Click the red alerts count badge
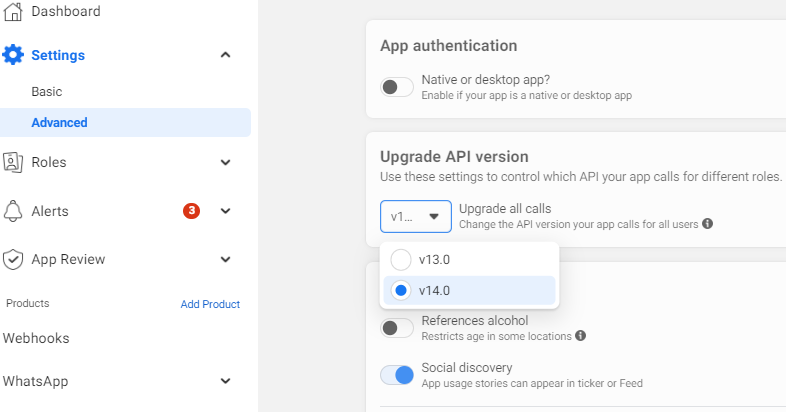 (191, 211)
